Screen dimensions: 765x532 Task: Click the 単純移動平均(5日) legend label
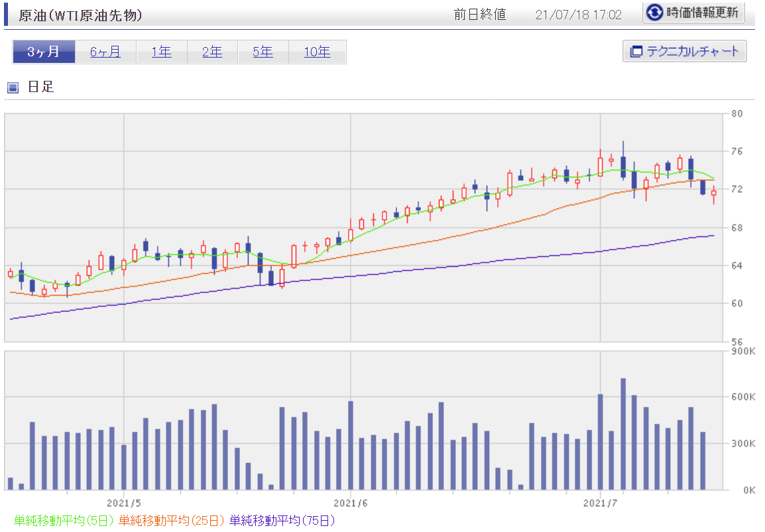point(64,520)
